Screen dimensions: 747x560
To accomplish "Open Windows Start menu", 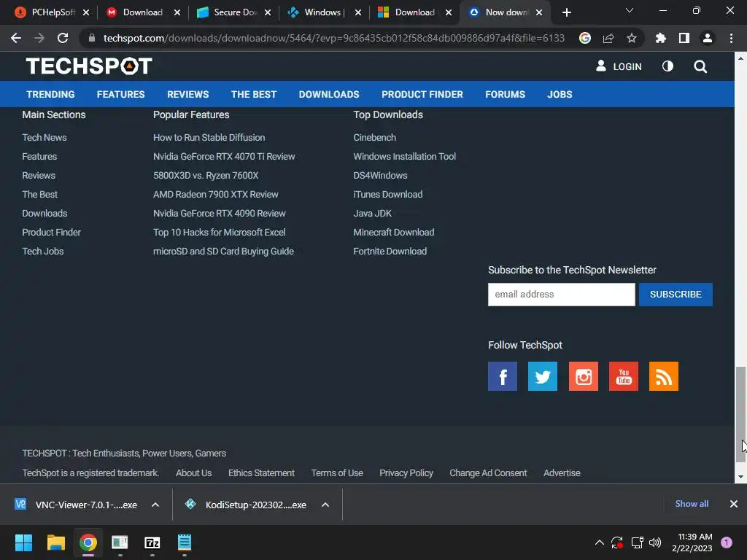I will pos(23,542).
